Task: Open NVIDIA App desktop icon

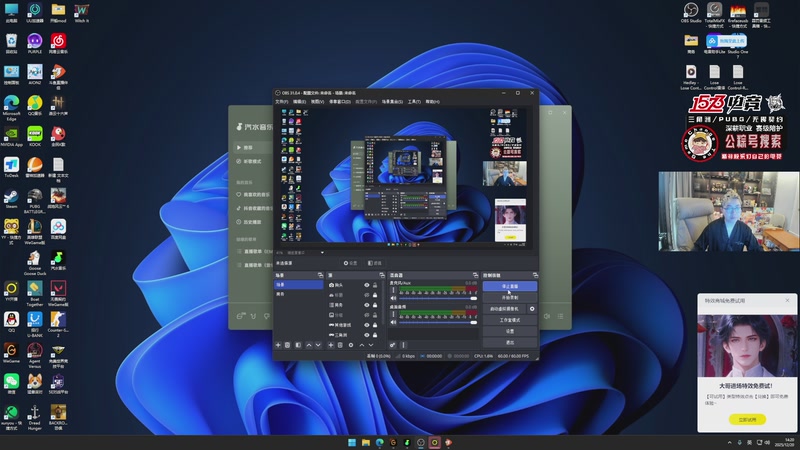Action: tap(11, 137)
